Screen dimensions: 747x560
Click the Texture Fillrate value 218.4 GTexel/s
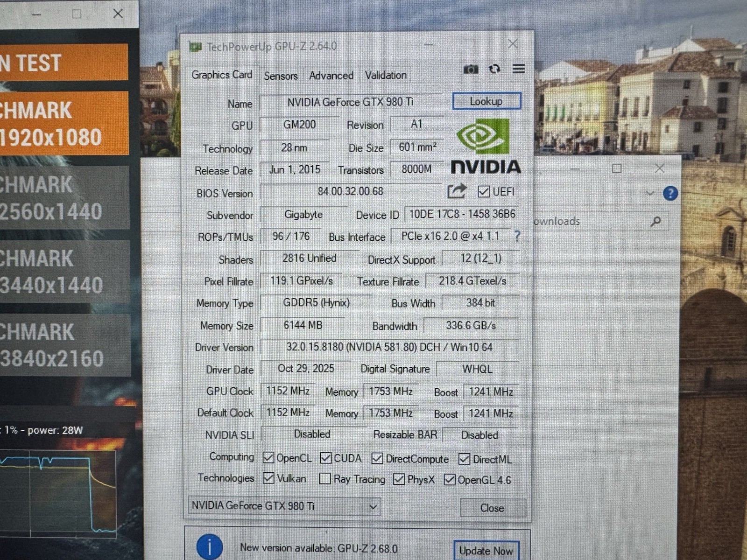tap(472, 281)
